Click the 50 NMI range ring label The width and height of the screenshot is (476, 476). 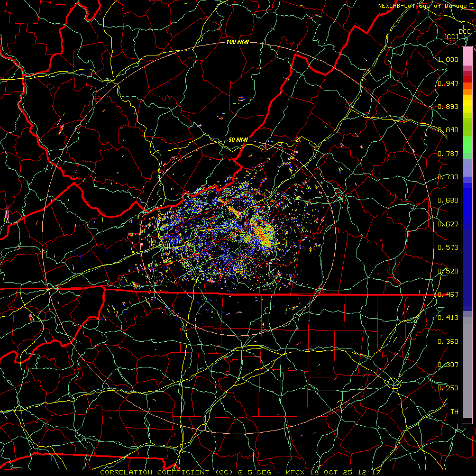click(238, 140)
